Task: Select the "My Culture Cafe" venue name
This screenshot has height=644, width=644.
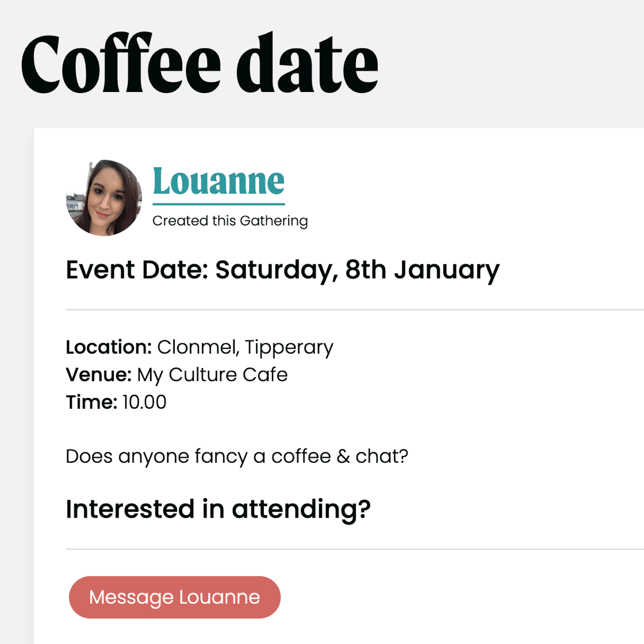Action: (x=212, y=375)
